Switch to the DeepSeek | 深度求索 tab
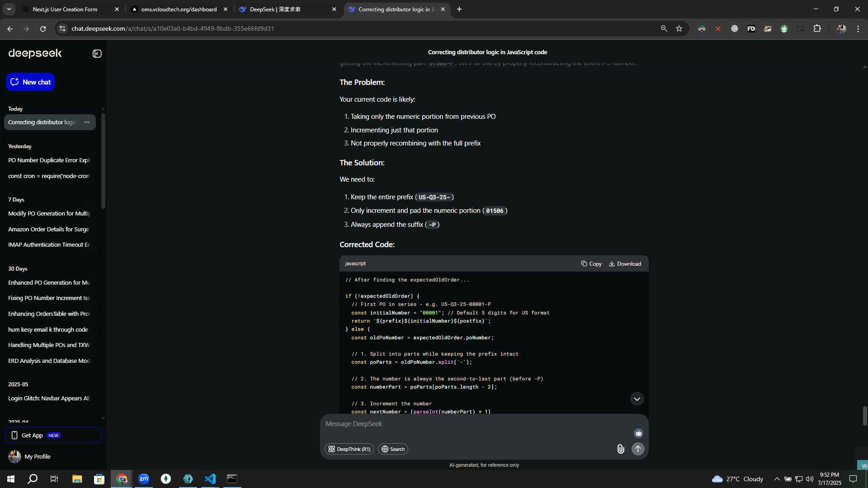This screenshot has height=488, width=868. pos(280,9)
